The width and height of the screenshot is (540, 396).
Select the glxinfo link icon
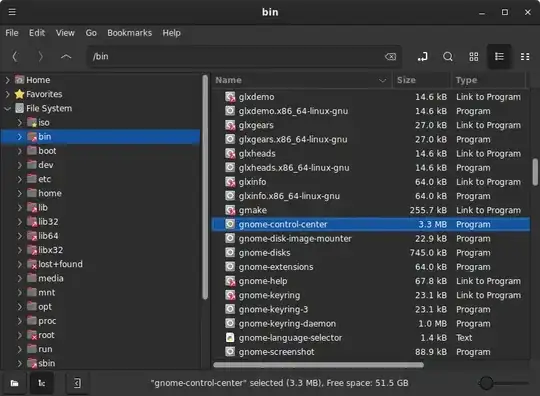(x=230, y=182)
